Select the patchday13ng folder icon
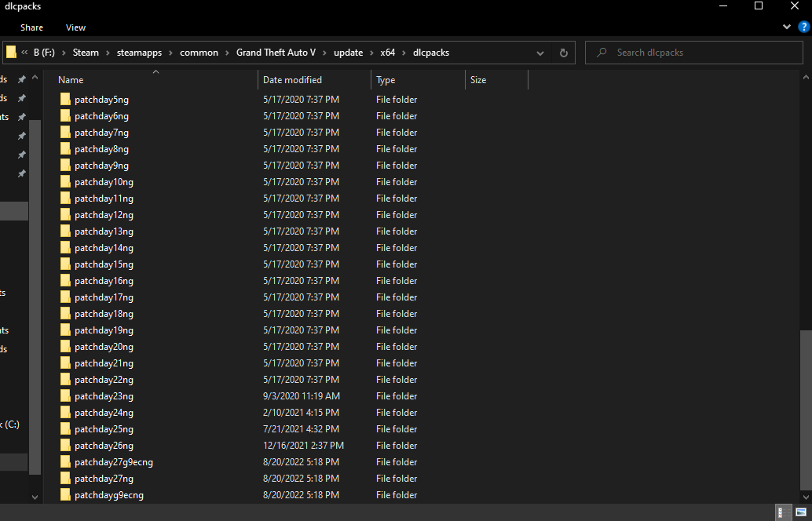Viewport: 812px width, 521px height. coord(65,231)
